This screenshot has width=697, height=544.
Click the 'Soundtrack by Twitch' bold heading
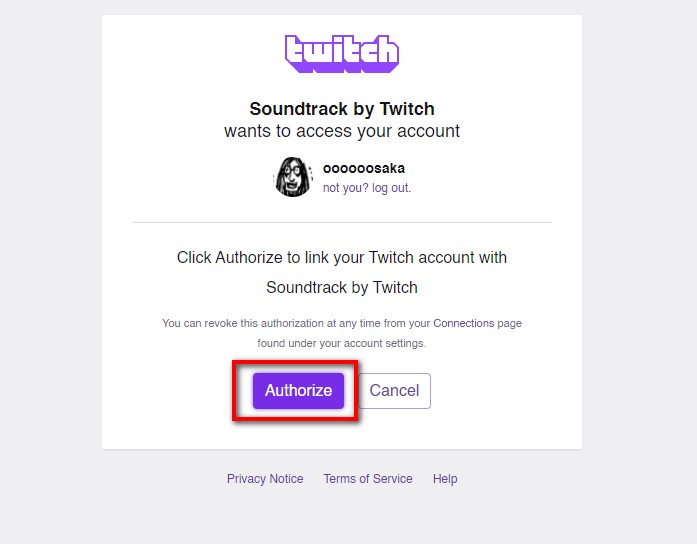click(x=342, y=109)
